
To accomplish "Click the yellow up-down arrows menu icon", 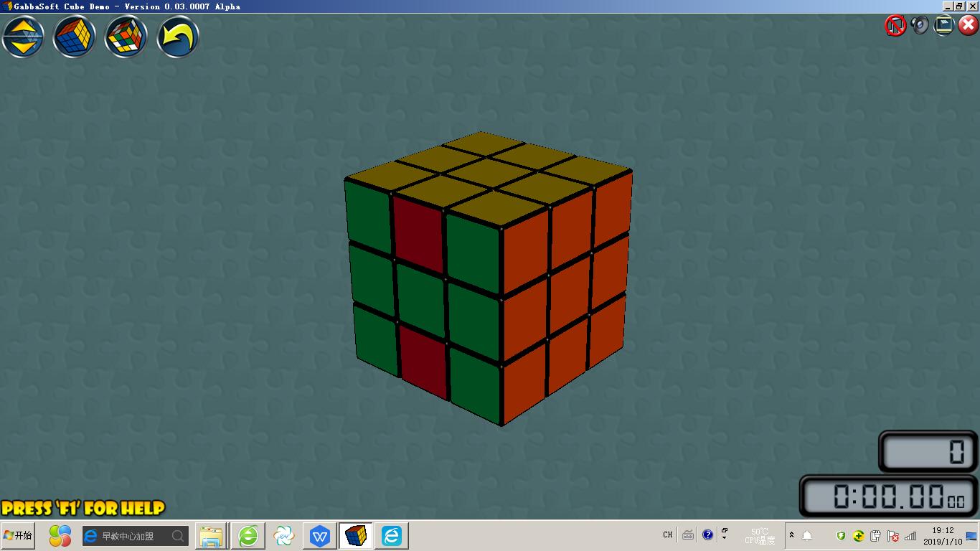I will 23,37.
